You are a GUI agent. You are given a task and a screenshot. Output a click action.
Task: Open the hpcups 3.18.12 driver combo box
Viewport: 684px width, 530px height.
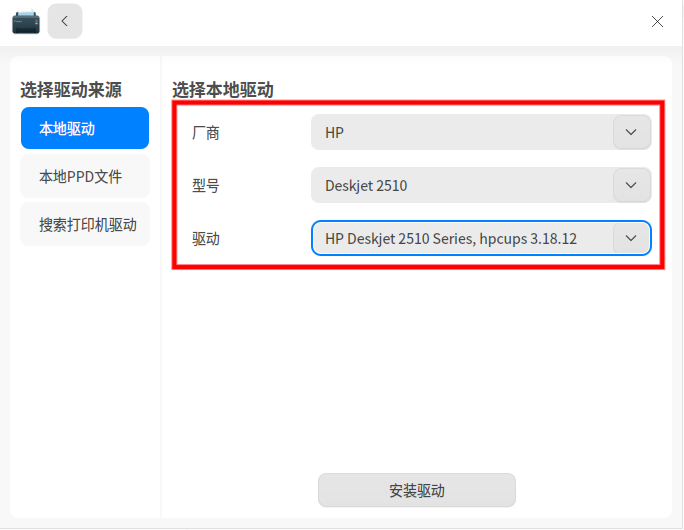pos(481,238)
